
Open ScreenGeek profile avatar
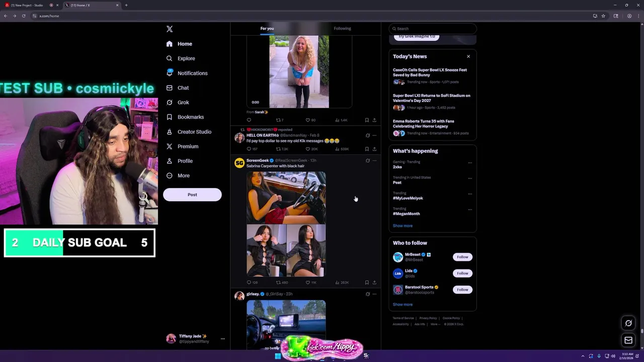(x=239, y=163)
